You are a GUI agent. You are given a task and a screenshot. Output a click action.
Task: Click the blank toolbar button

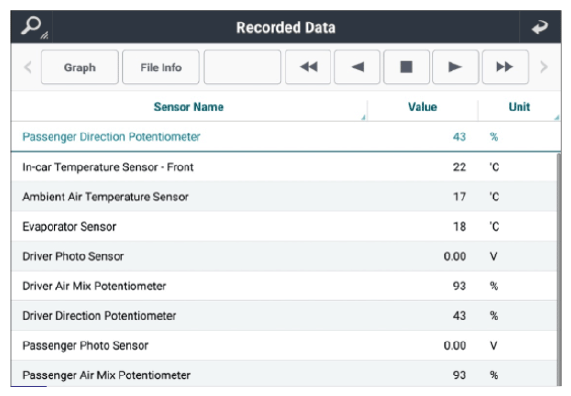(x=242, y=67)
